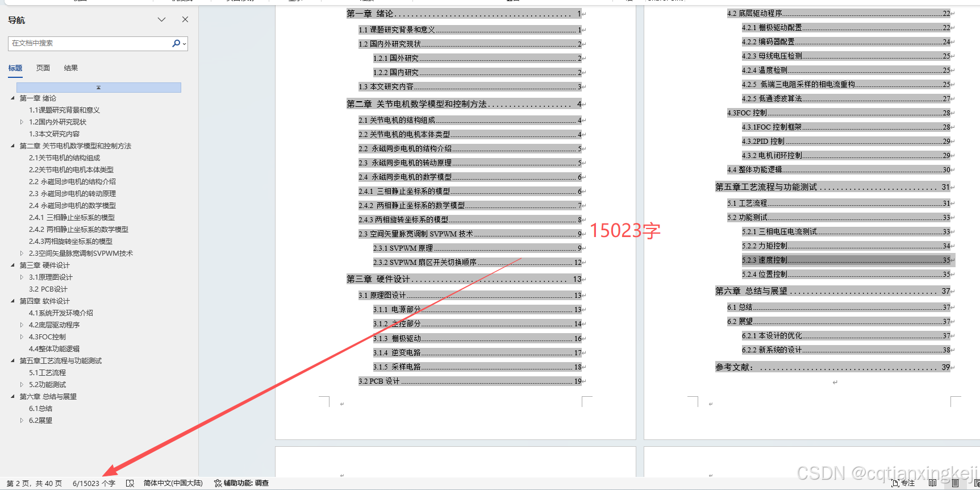The height and width of the screenshot is (490, 980).
Task: Click the 在文档中搜索 search box
Action: (90, 43)
